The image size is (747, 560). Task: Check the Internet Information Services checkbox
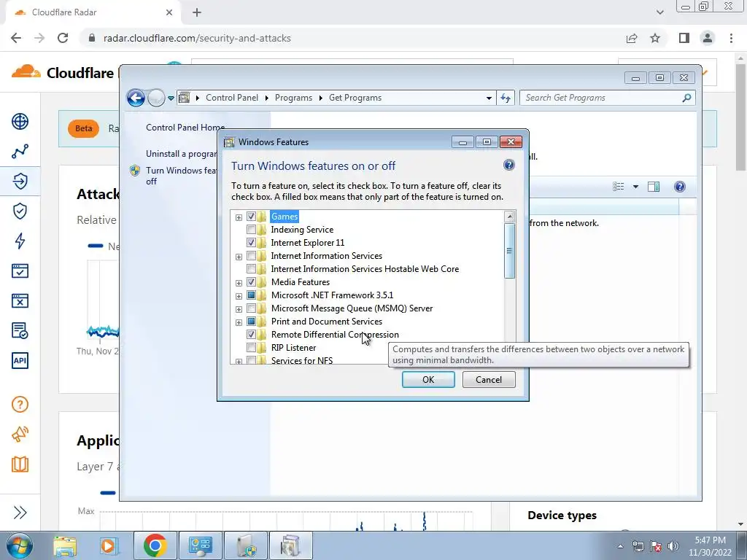[251, 256]
